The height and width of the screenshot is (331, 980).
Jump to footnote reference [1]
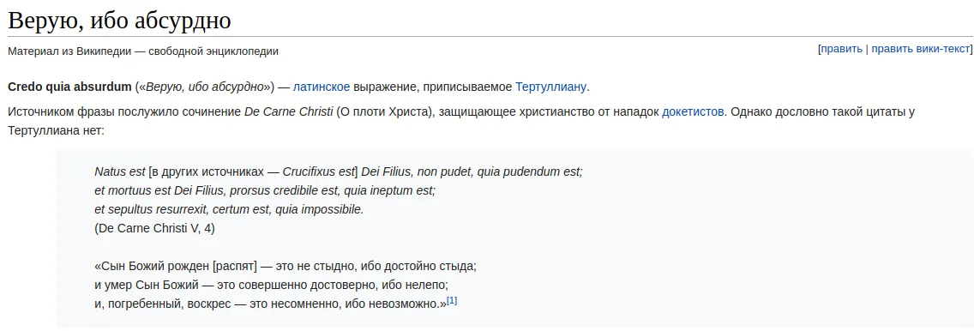click(452, 300)
